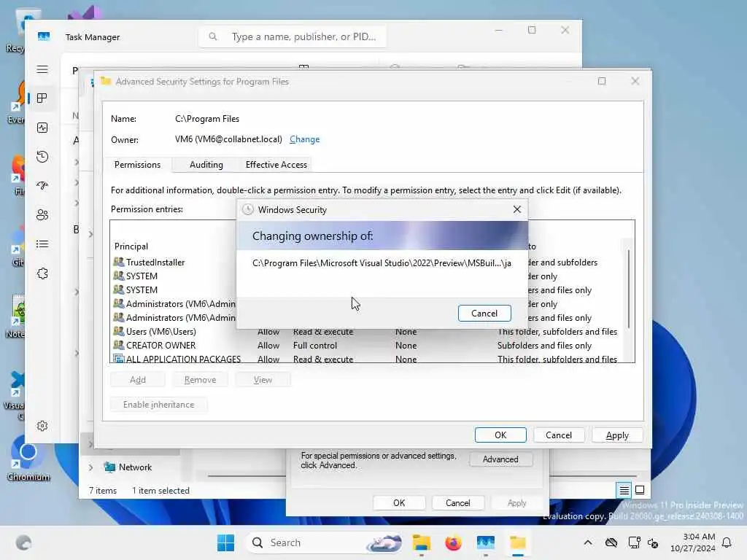
Task: Open the Details icon in Task Manager sidebar
Action: point(42,244)
